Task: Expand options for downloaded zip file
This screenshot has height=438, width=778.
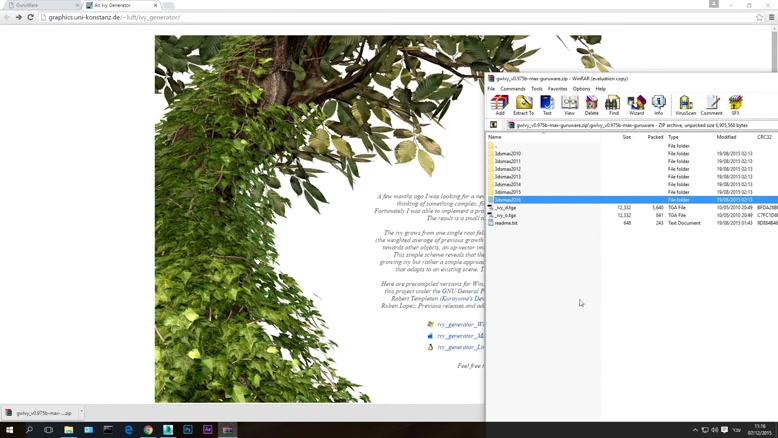Action: click(x=82, y=412)
